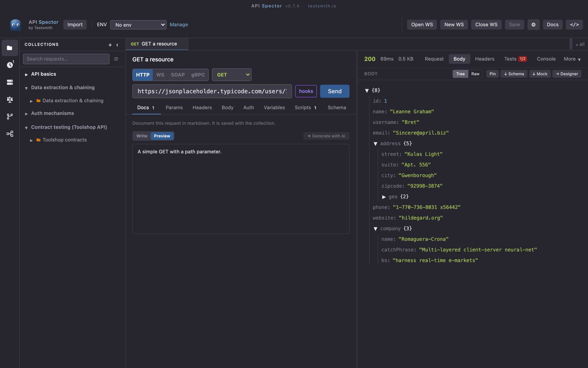The image size is (588, 368).
Task: Click Open WS button
Action: tap(422, 25)
